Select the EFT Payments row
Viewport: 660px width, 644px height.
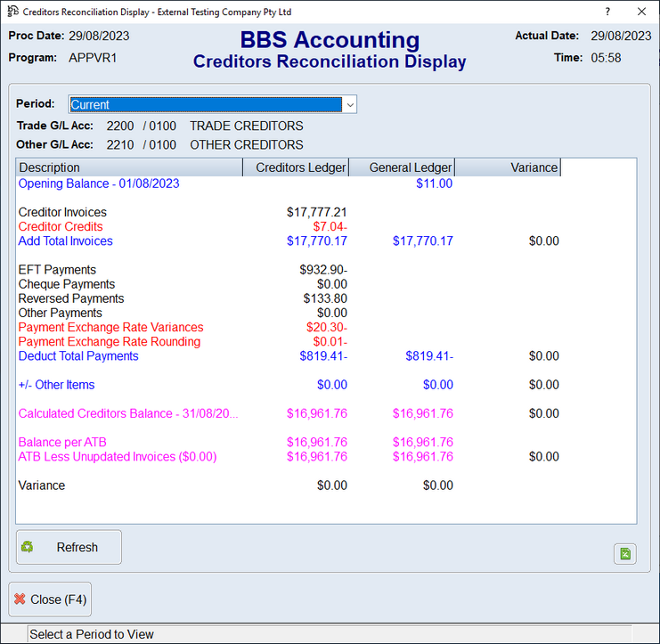(57, 270)
